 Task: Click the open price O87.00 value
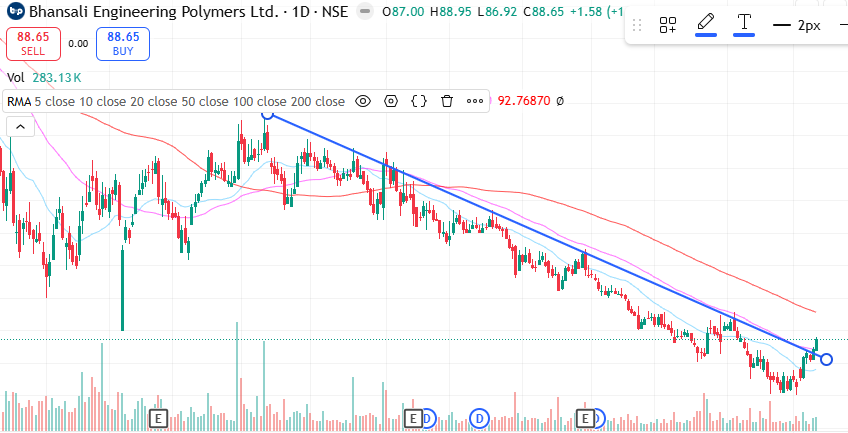pos(403,11)
